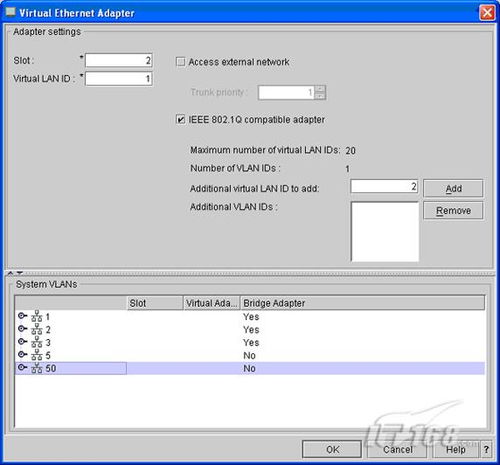
Task: Click the Bridge Adapter column header
Action: point(363,303)
